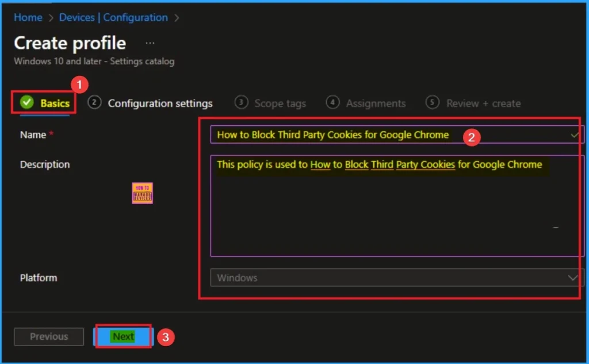Click the Description field label
The image size is (589, 364).
pyautogui.click(x=45, y=164)
